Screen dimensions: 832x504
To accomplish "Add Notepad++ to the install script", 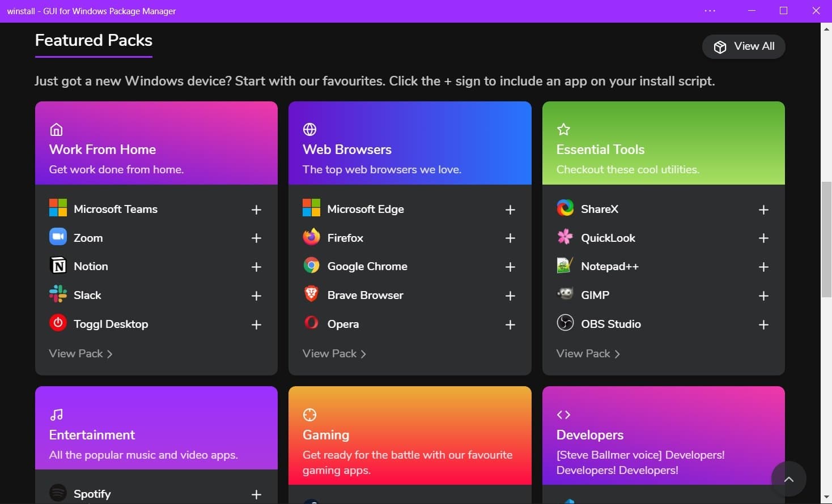I will 763,267.
